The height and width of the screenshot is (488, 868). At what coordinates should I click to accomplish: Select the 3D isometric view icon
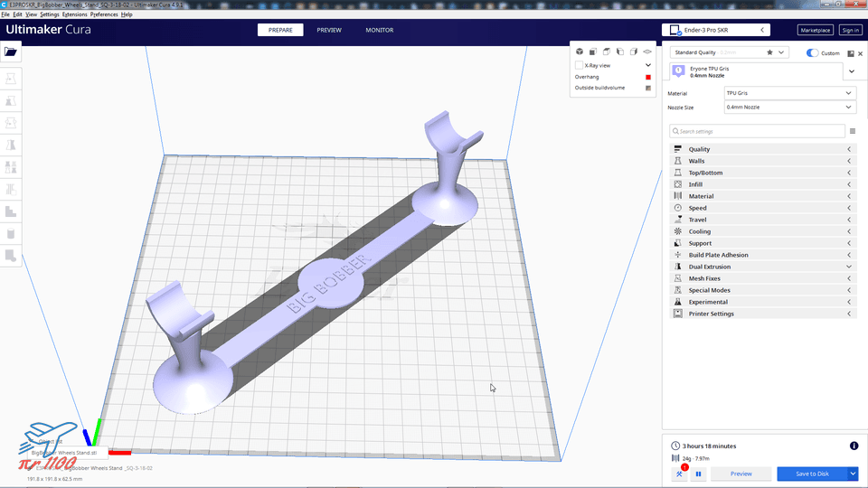click(579, 52)
